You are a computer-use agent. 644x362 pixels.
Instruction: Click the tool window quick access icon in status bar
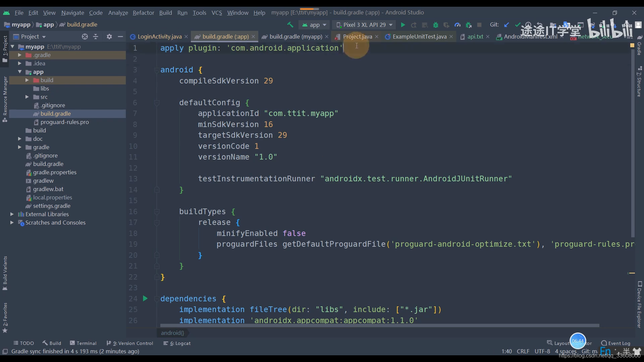(x=5, y=351)
